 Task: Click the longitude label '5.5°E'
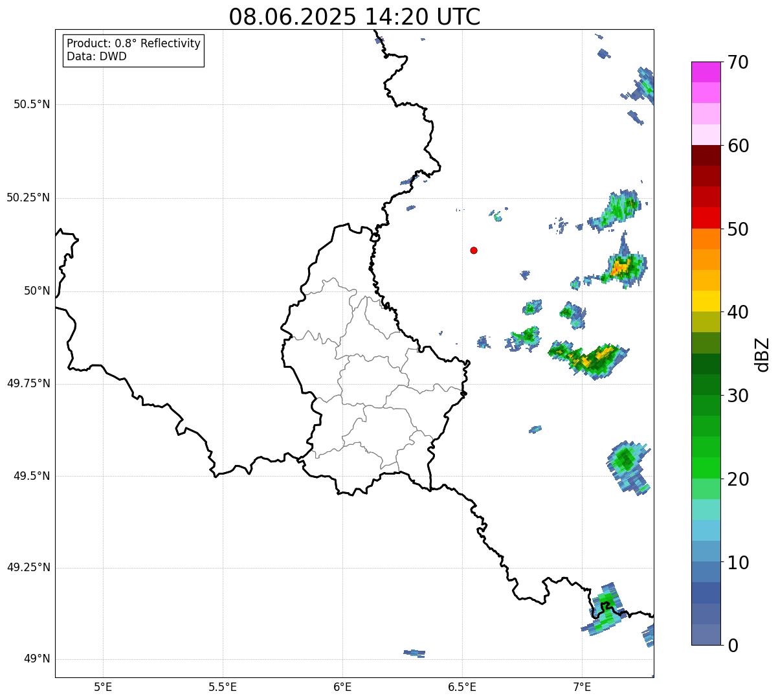pos(223,686)
